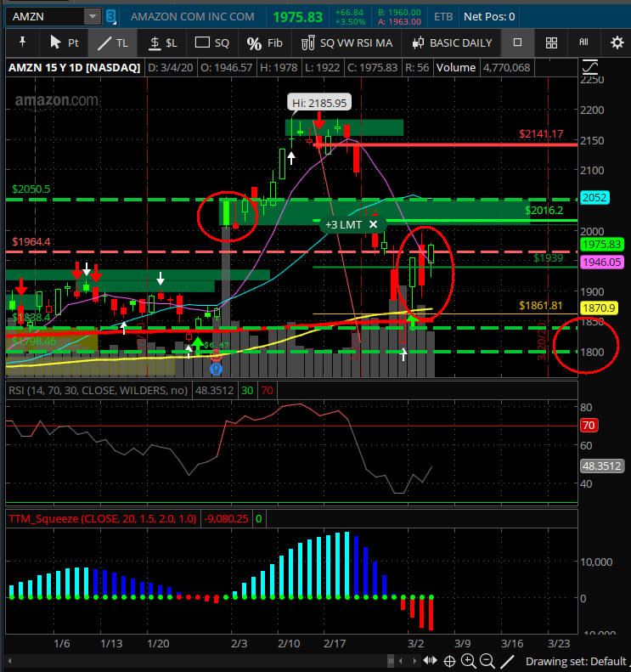Toggle the blue link number 3 badge
This screenshot has height=672, width=631.
coord(110,16)
